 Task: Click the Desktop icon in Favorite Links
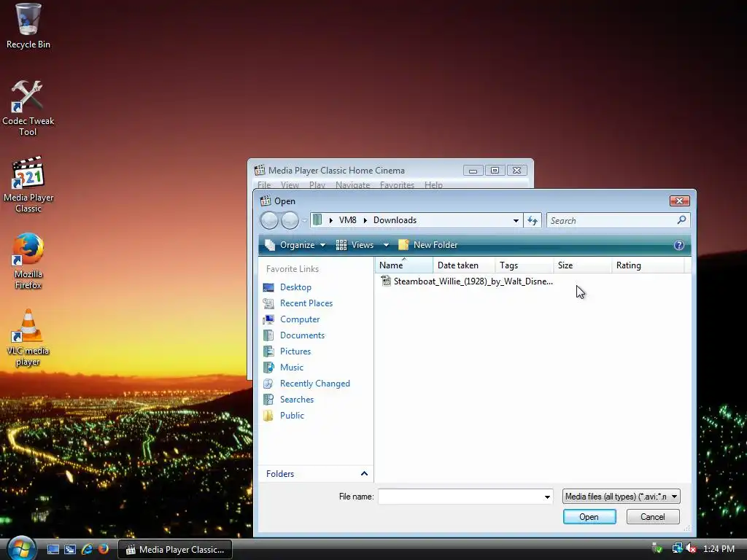[268, 287]
